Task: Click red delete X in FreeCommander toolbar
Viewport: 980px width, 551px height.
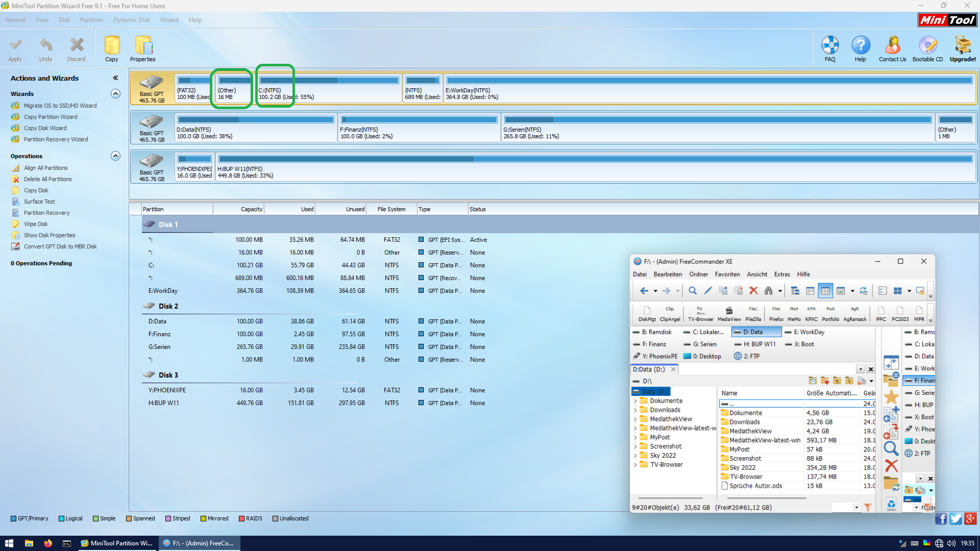Action: (x=753, y=291)
